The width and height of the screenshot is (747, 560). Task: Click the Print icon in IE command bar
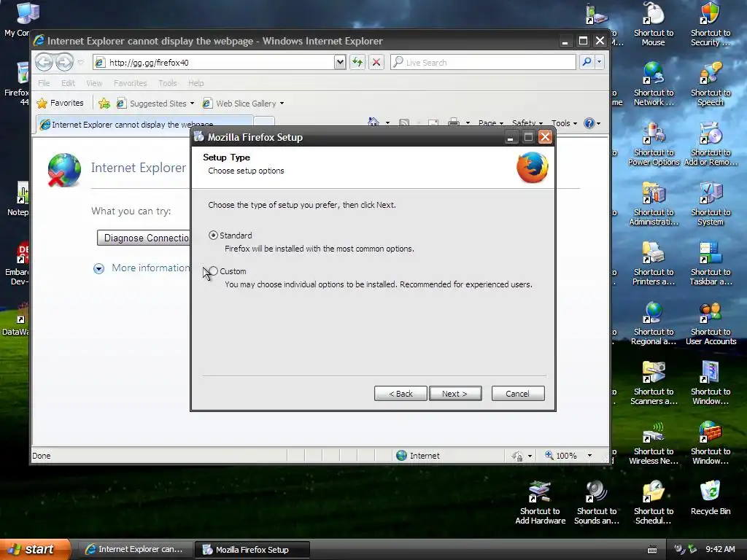(x=454, y=122)
